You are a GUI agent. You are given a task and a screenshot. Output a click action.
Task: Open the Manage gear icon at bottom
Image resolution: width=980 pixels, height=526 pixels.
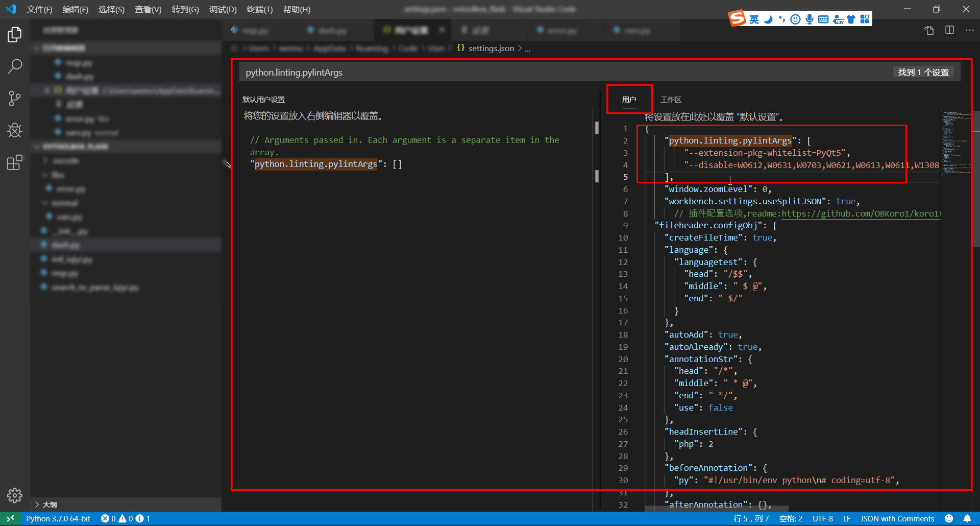tap(14, 495)
